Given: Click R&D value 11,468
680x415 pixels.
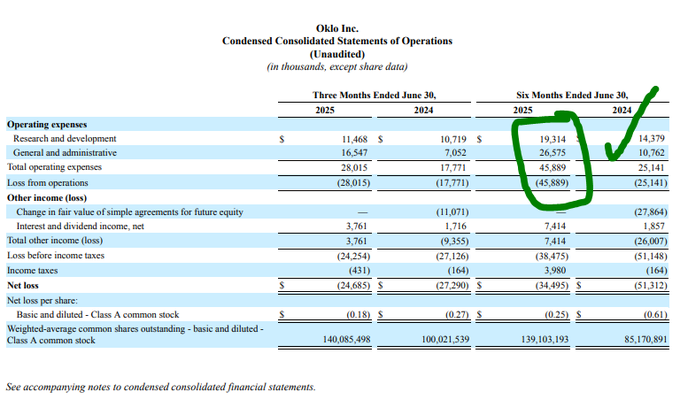Looking at the screenshot, I should coord(354,139).
